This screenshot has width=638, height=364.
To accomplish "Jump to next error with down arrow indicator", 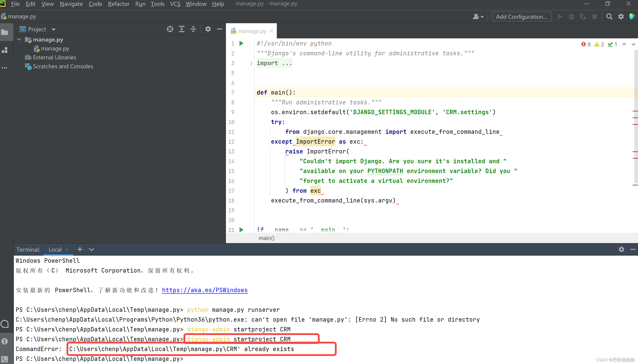I will [633, 44].
